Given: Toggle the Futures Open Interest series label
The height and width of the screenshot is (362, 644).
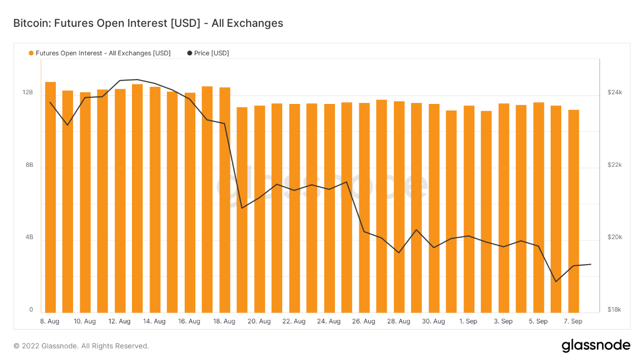Looking at the screenshot, I should pyautogui.click(x=103, y=53).
